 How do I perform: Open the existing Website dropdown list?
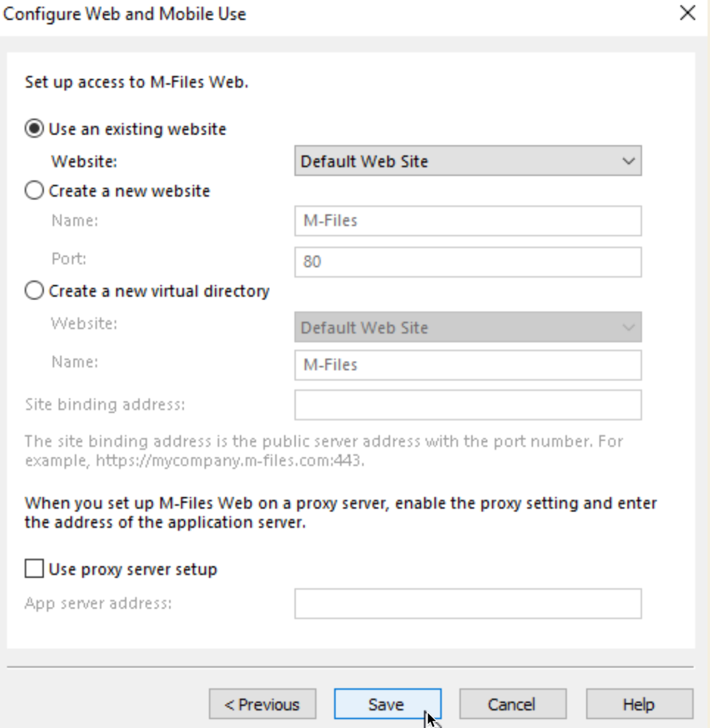[x=468, y=161]
